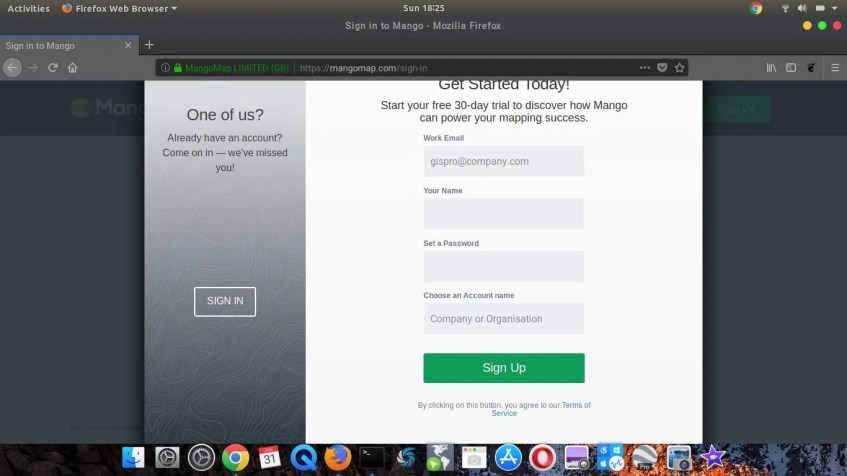The height and width of the screenshot is (476, 847).
Task: Open the Firefox Library
Action: tap(771, 68)
